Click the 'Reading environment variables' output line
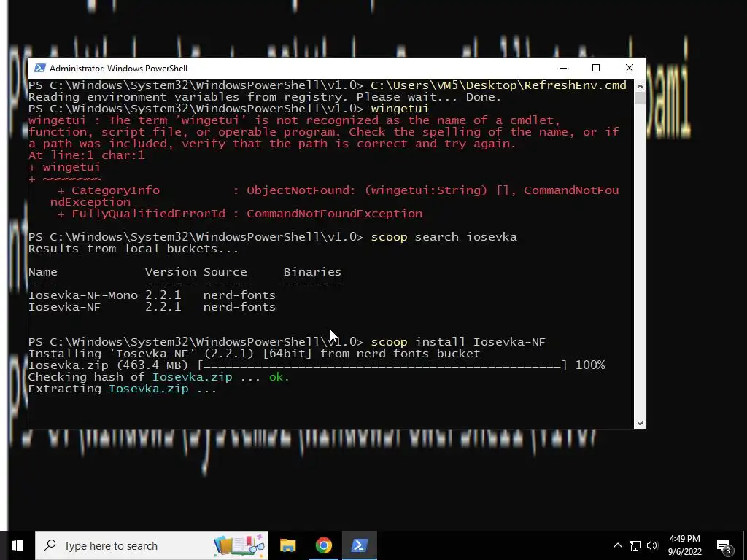The height and width of the screenshot is (560, 747). coord(265,97)
